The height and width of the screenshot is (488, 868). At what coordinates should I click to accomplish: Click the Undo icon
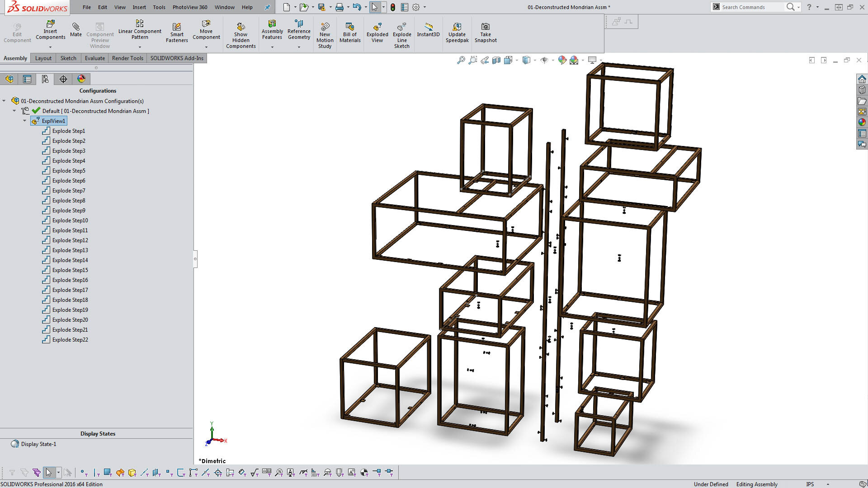[x=357, y=7]
